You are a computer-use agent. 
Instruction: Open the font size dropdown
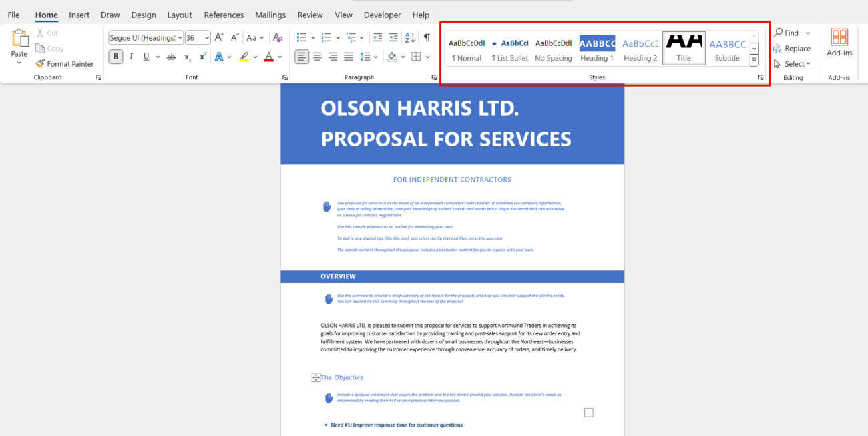[207, 38]
